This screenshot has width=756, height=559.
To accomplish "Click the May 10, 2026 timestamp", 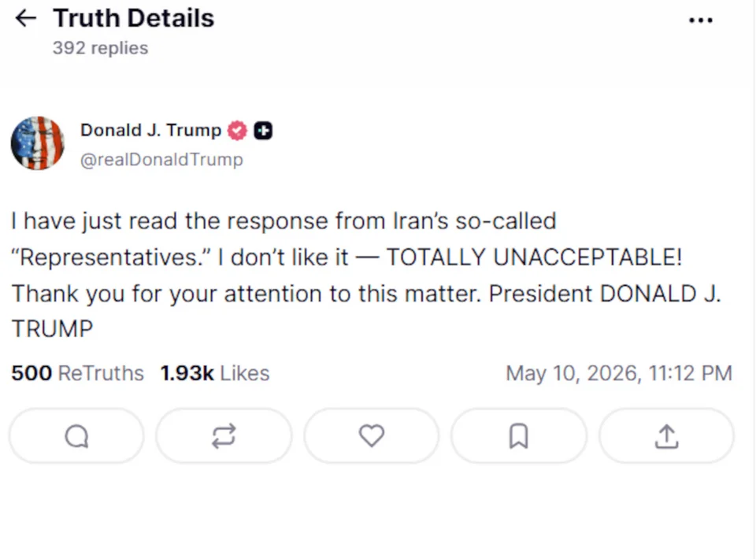I will pyautogui.click(x=619, y=373).
